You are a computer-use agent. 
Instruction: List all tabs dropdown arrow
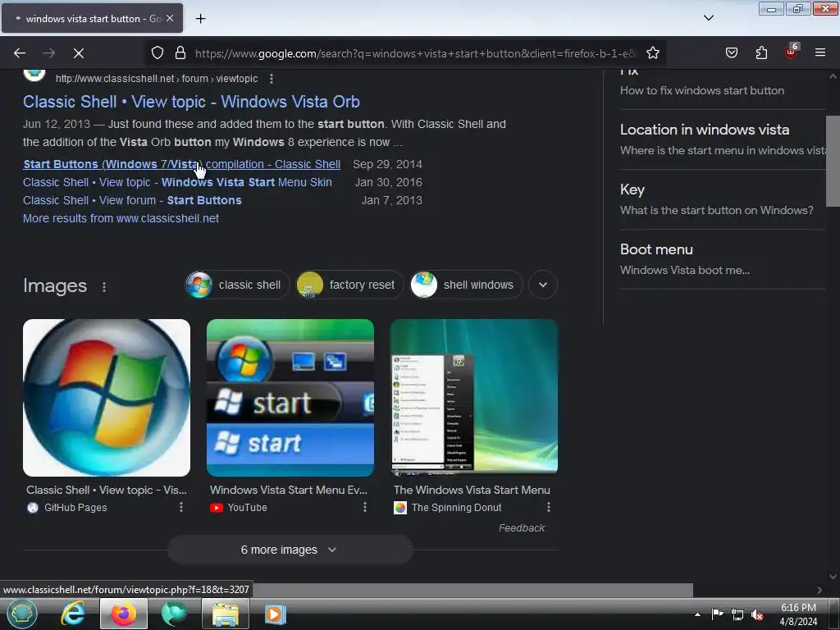point(708,18)
